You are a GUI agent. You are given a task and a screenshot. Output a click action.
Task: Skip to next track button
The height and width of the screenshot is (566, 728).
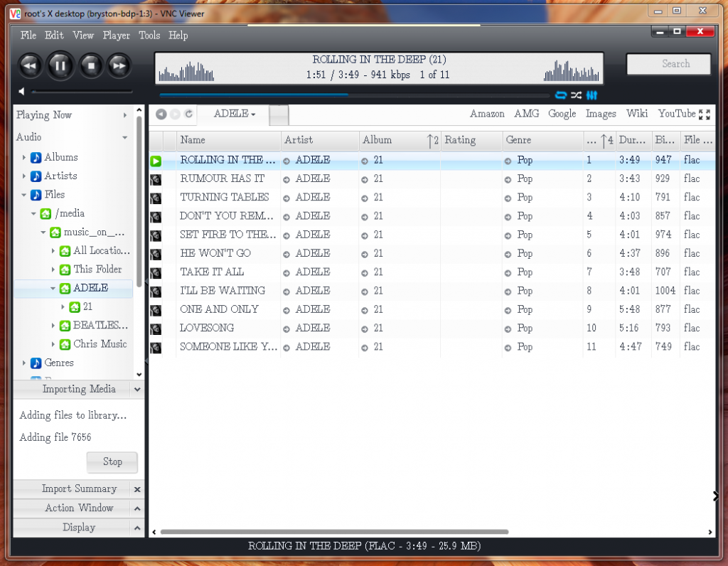point(119,65)
